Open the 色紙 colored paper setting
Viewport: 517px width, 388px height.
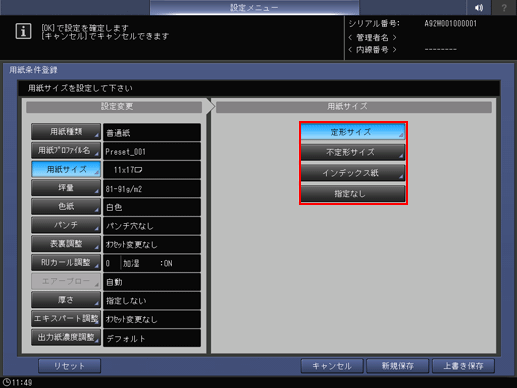point(66,206)
